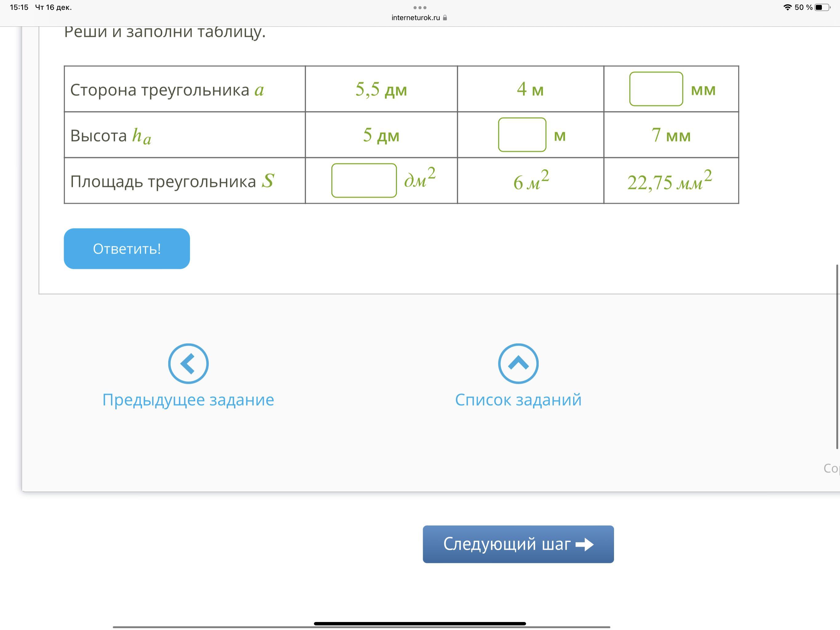Tap the home indicator bar at bottom

pos(420,623)
